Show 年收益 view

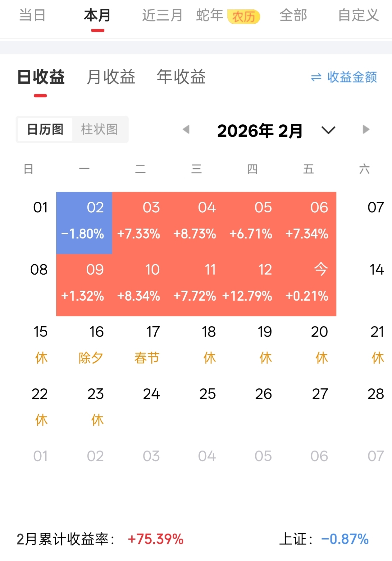tap(181, 77)
